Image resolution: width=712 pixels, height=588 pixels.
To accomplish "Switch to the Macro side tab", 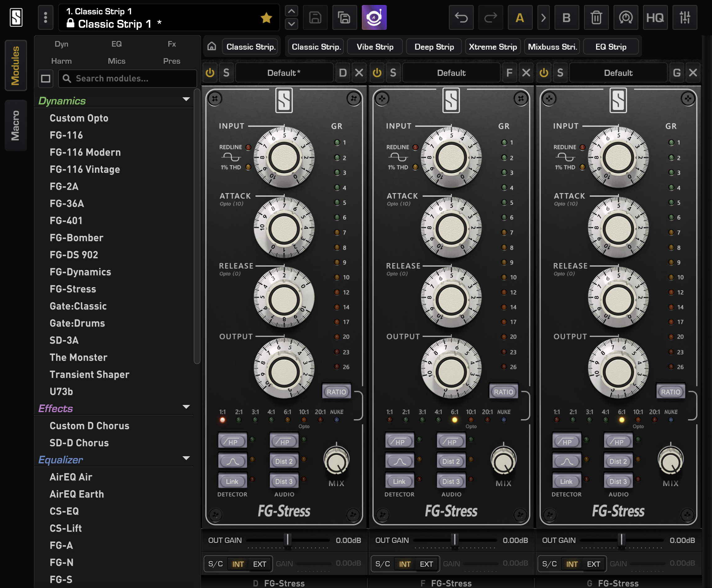I will click(x=16, y=125).
